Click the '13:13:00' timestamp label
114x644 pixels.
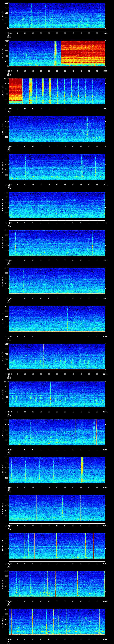click(9, 487)
